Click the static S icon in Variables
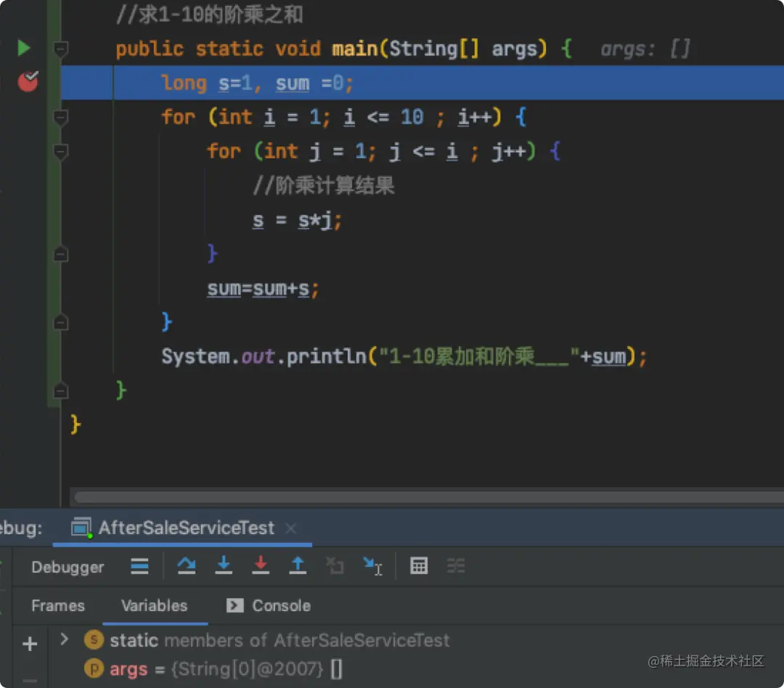This screenshot has width=784, height=688. [x=94, y=639]
